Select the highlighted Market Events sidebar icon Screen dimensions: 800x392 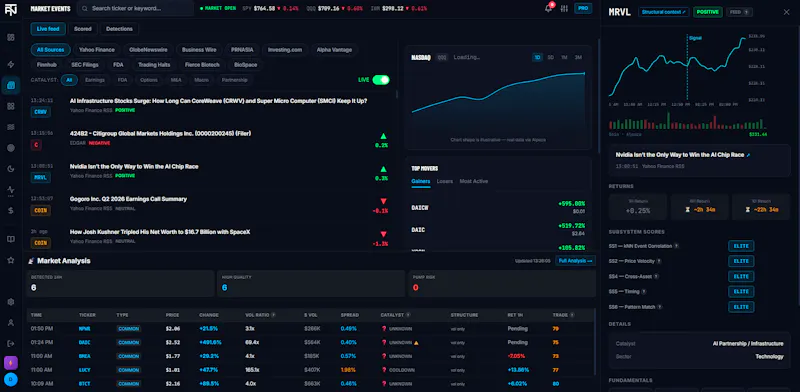pyautogui.click(x=11, y=85)
